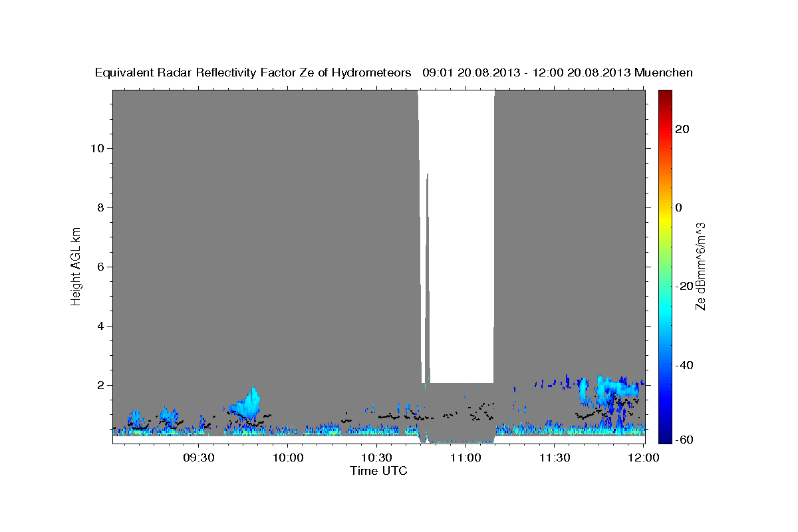This screenshot has width=798, height=532.
Task: Click the plot title 'Equivalent Radar Reflectivity Factor Ze of Hydrometeors'
Action: 253,73
